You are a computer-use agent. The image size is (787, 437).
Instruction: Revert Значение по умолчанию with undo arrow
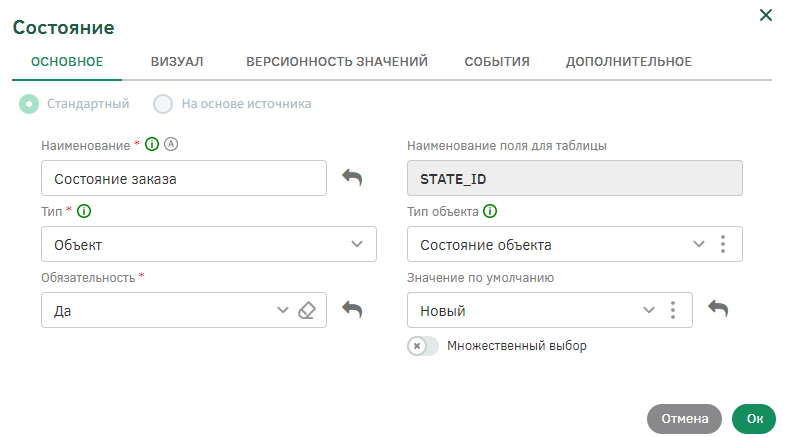tap(718, 310)
